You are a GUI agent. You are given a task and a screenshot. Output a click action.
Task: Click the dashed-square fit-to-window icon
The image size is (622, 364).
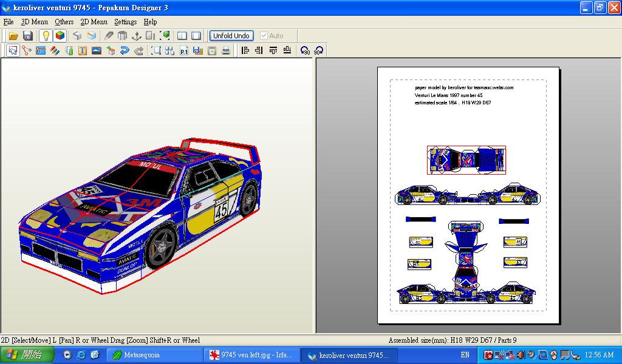tap(156, 51)
